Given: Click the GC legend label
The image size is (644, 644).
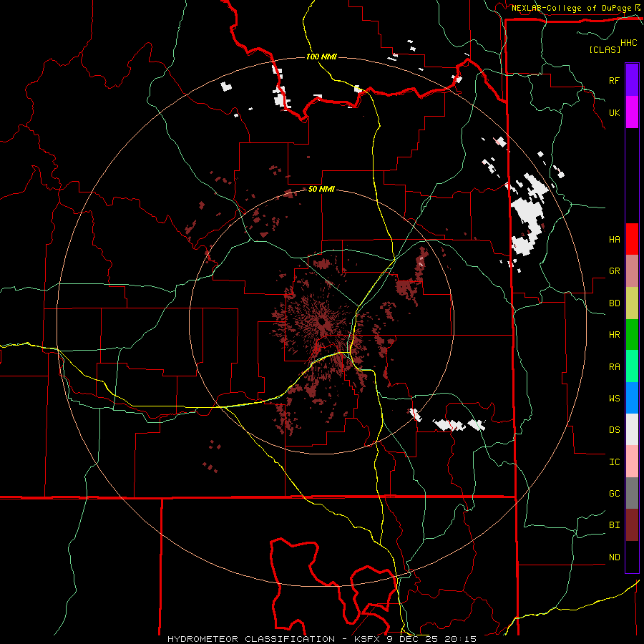Looking at the screenshot, I should click(614, 493).
